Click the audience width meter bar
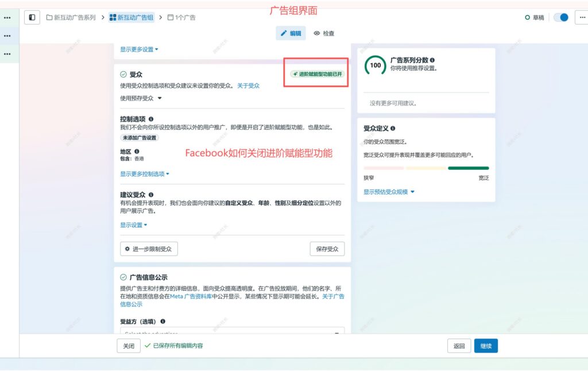Viewport: 588px width, 371px height. 426,168
